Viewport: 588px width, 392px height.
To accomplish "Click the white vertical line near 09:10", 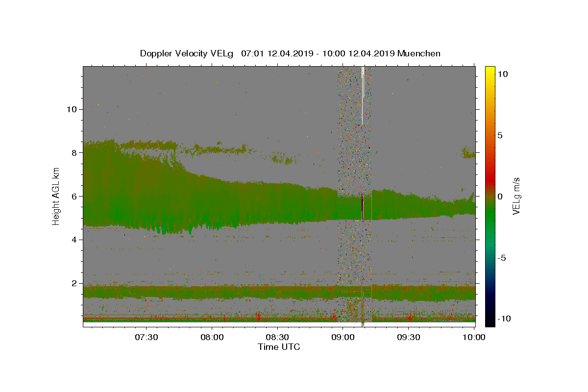I will (x=362, y=96).
